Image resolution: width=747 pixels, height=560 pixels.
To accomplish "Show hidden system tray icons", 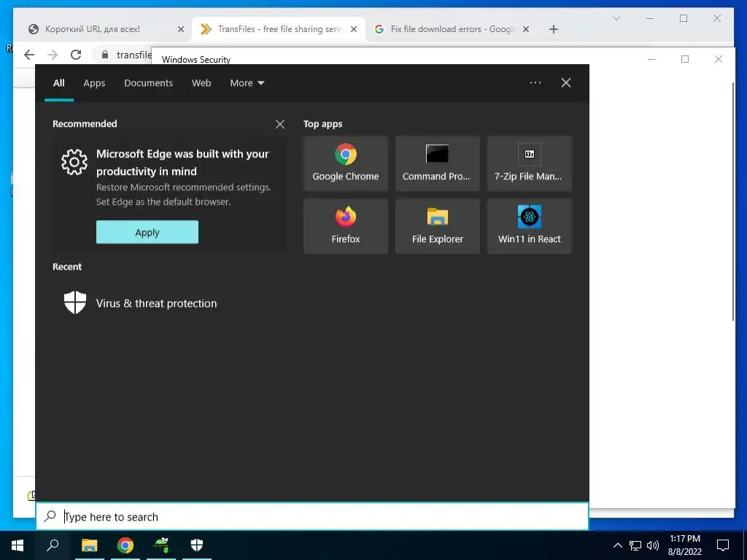I will [x=617, y=545].
